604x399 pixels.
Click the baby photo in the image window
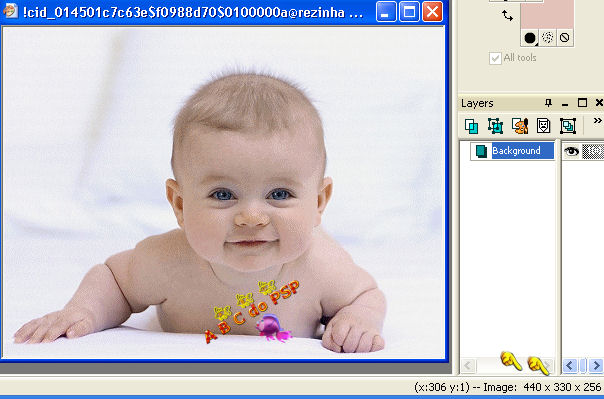pos(224,193)
